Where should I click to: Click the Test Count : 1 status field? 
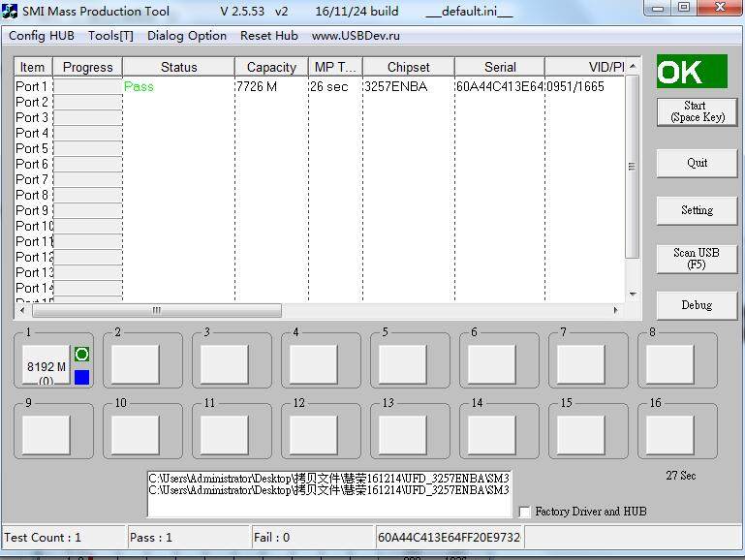(64, 538)
